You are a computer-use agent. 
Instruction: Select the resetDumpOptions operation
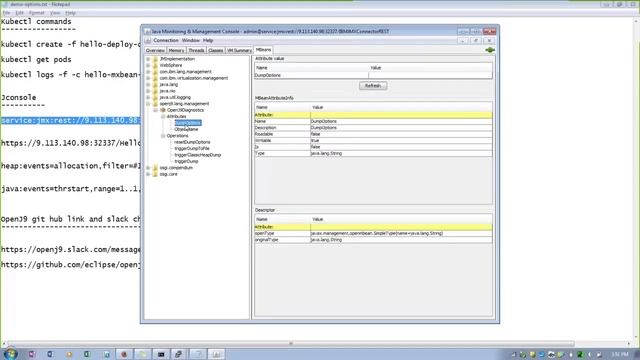coord(192,142)
